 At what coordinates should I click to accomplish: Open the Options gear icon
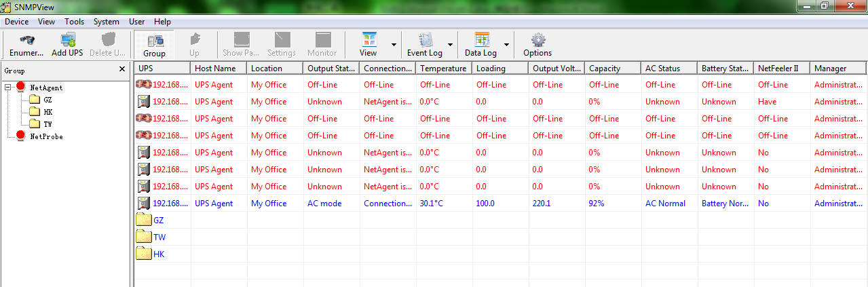537,40
